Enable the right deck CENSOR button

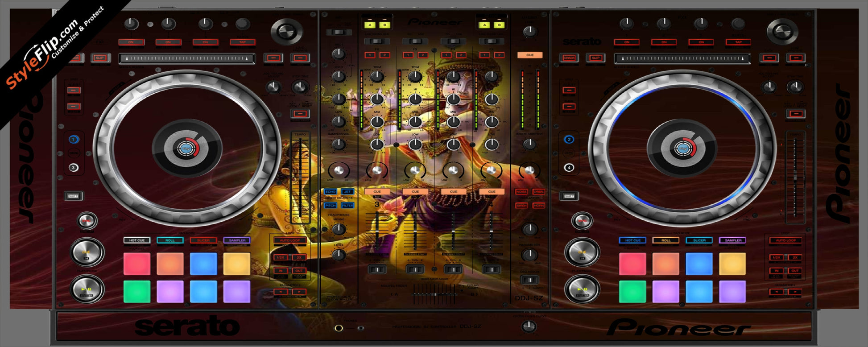[x=569, y=58]
